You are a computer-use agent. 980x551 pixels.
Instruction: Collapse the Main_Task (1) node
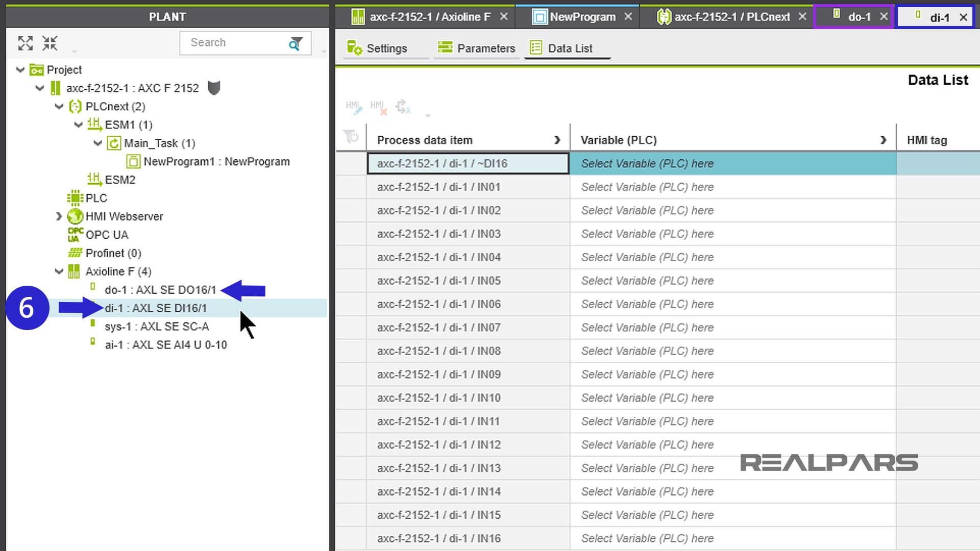click(x=98, y=143)
